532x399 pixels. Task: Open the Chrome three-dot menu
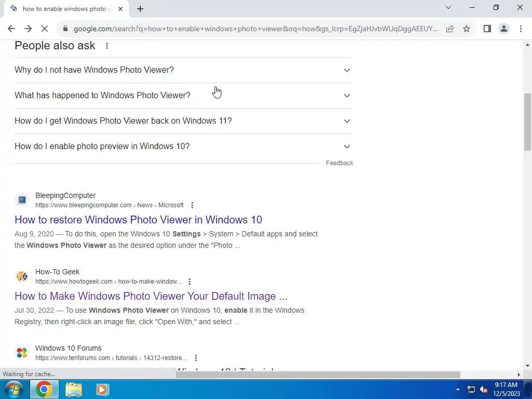pyautogui.click(x=521, y=29)
